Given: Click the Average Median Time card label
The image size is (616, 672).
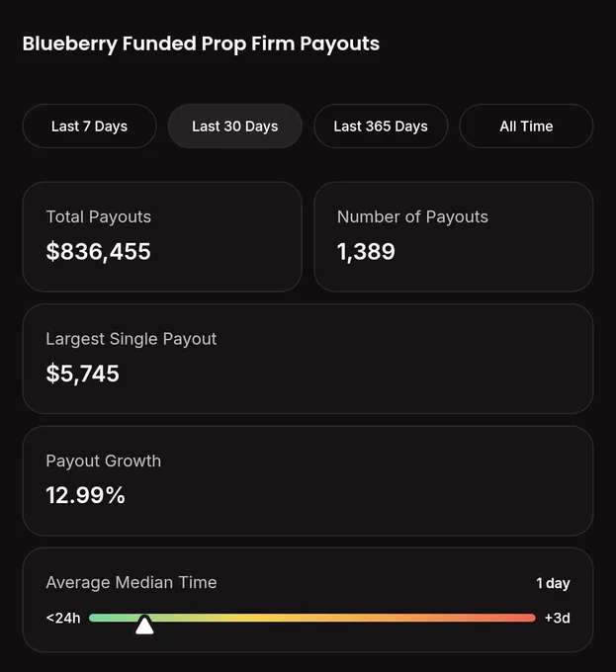Looking at the screenshot, I should tap(132, 582).
